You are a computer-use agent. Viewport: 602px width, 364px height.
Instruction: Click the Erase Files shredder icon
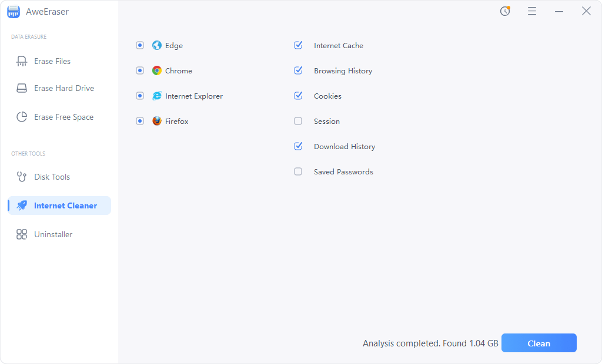click(22, 61)
